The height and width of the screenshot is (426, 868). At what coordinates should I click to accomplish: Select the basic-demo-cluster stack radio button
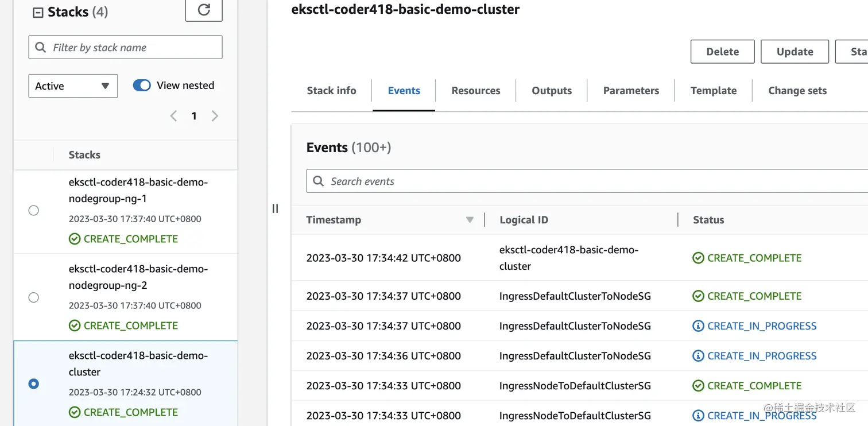tap(34, 384)
